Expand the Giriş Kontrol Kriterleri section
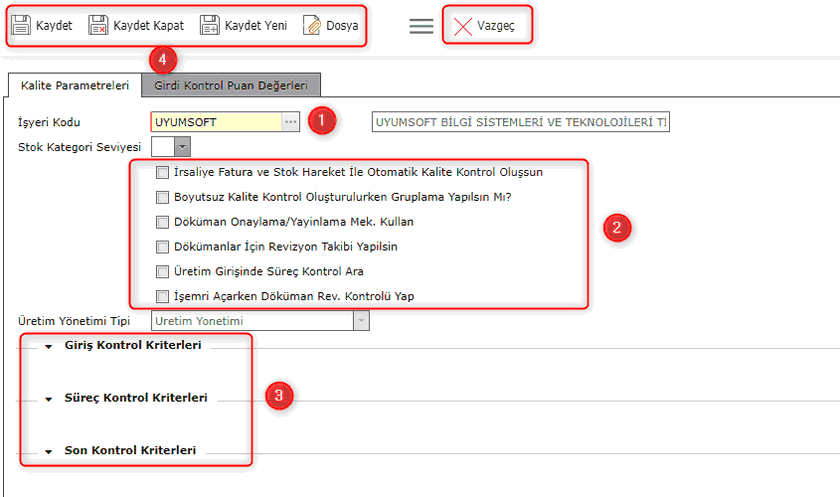The height and width of the screenshot is (497, 840). point(48,346)
